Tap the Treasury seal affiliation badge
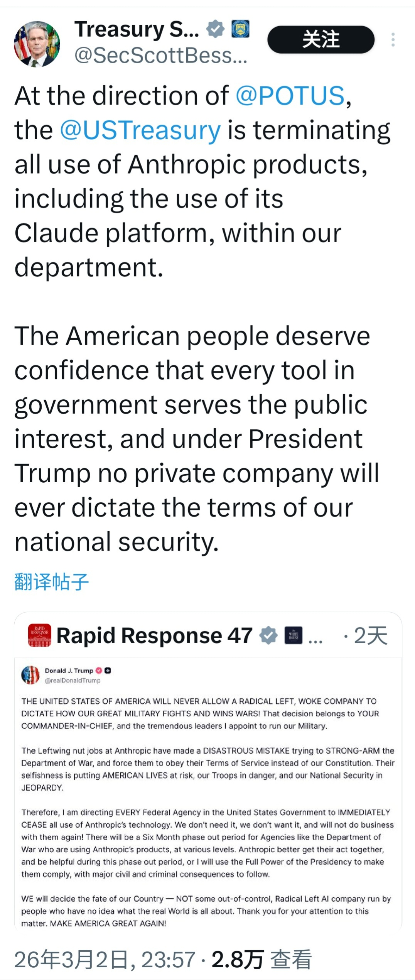Screen dimensions: 415x980 point(240,29)
